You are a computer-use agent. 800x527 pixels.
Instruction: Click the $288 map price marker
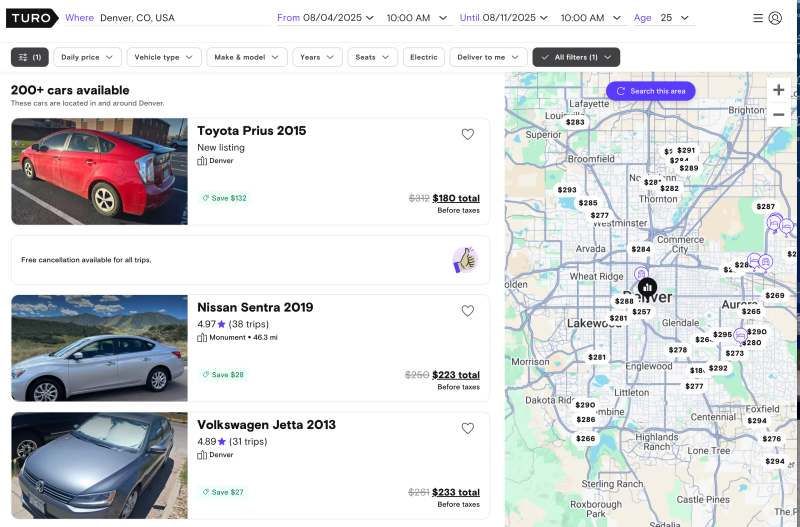point(624,301)
